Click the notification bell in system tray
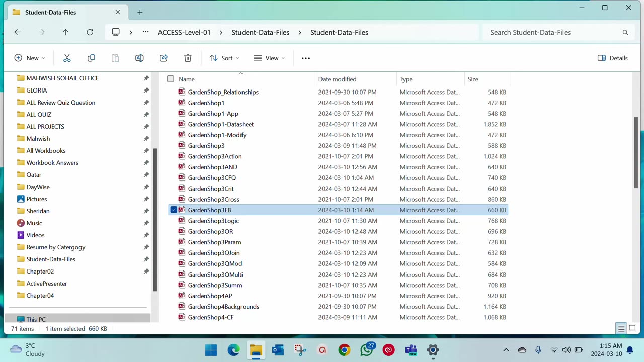 tap(630, 350)
